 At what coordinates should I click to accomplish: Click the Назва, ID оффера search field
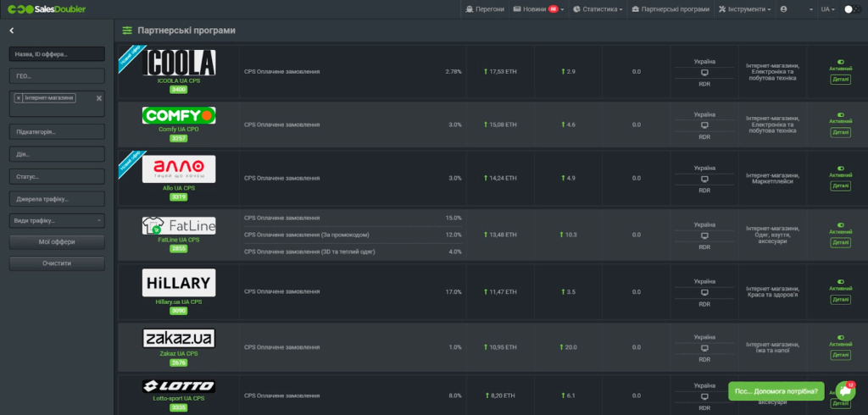(x=57, y=54)
